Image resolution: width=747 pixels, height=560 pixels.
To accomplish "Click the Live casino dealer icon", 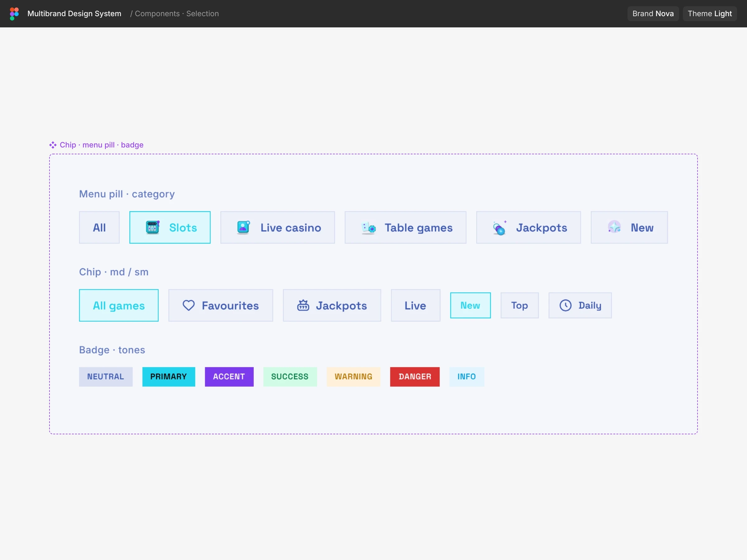I will 243,227.
